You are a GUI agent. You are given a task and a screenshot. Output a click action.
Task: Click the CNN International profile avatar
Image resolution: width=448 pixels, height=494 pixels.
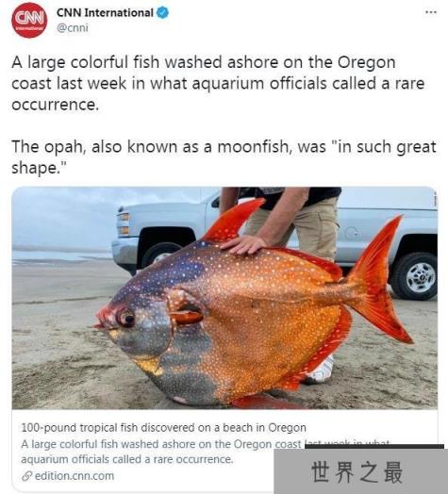(29, 20)
